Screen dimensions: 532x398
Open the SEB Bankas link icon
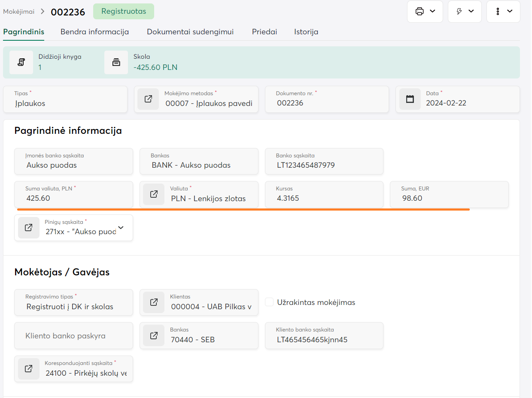(x=154, y=335)
